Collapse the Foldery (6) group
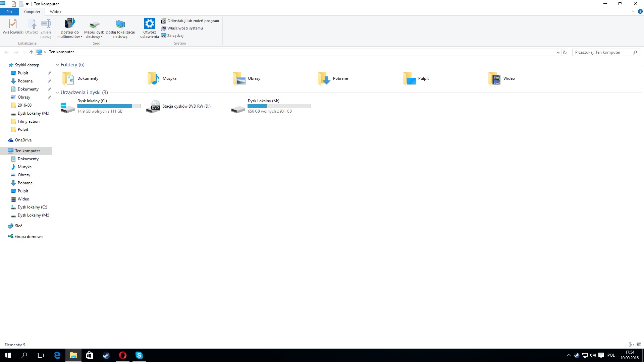This screenshot has height=362, width=644. 57,65
